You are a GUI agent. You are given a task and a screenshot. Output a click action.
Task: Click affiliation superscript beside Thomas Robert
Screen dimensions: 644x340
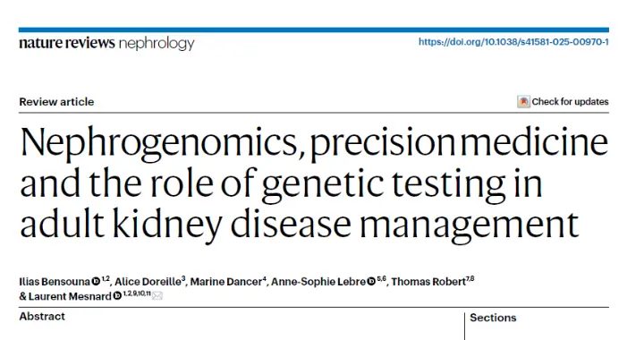point(470,279)
